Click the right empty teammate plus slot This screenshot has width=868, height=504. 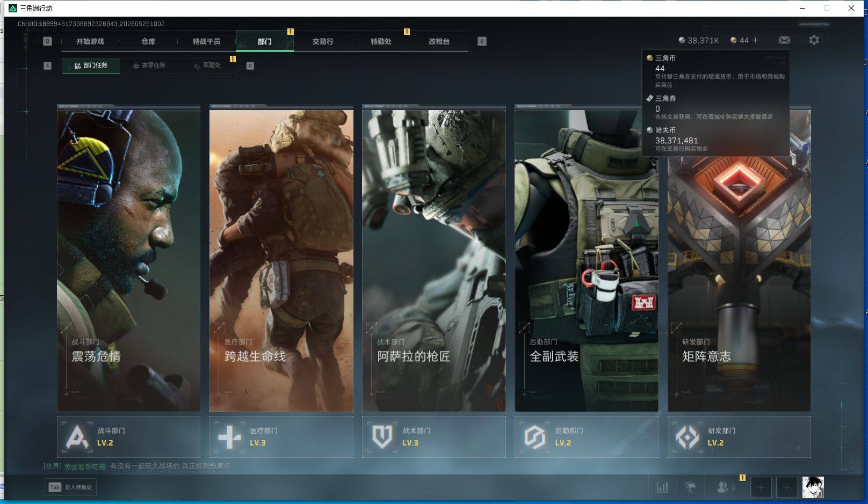pos(786,487)
